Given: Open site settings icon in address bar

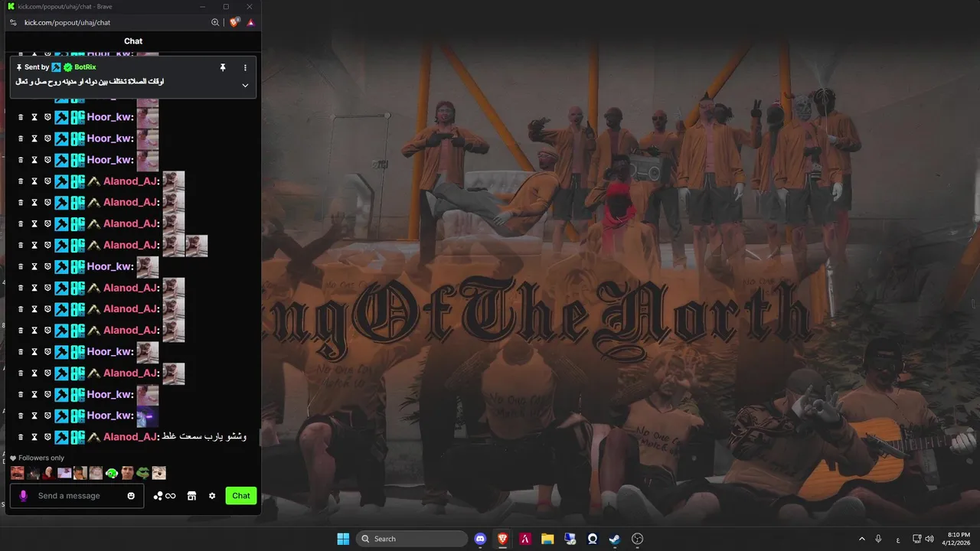Looking at the screenshot, I should click(x=13, y=23).
